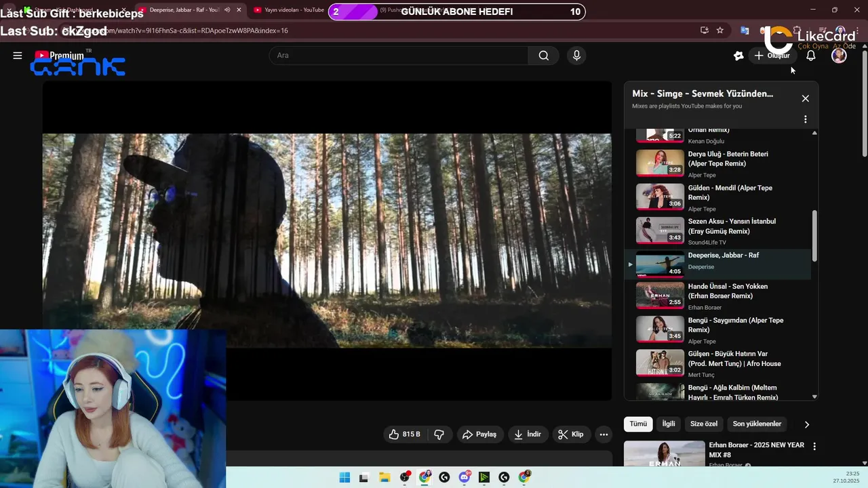This screenshot has width=868, height=488.
Task: Mute the Deeperise tab via speaker icon
Action: point(227,10)
